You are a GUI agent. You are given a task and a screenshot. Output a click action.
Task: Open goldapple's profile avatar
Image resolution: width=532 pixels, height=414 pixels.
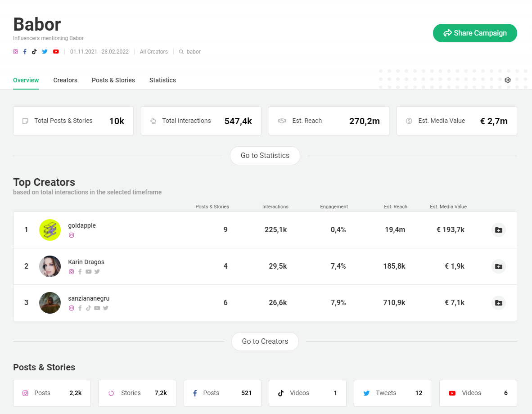pos(50,230)
